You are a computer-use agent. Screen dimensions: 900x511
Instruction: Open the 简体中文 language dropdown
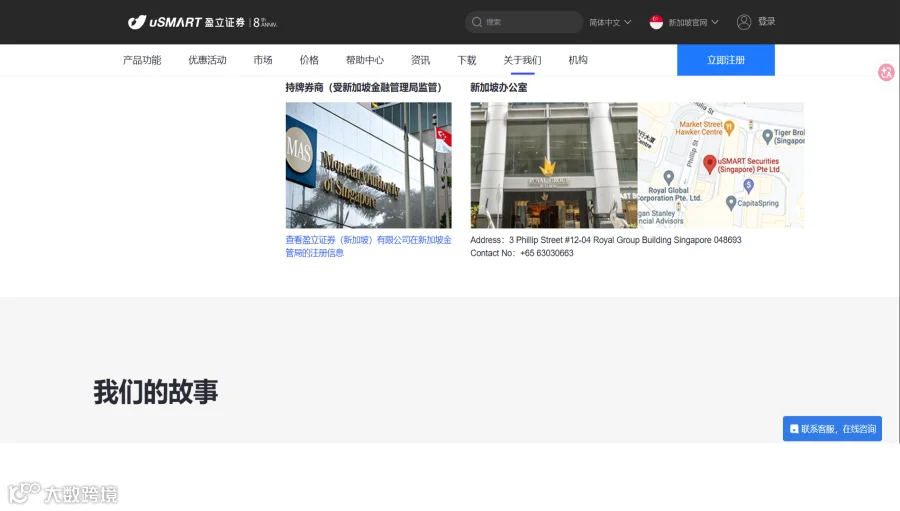pos(610,22)
